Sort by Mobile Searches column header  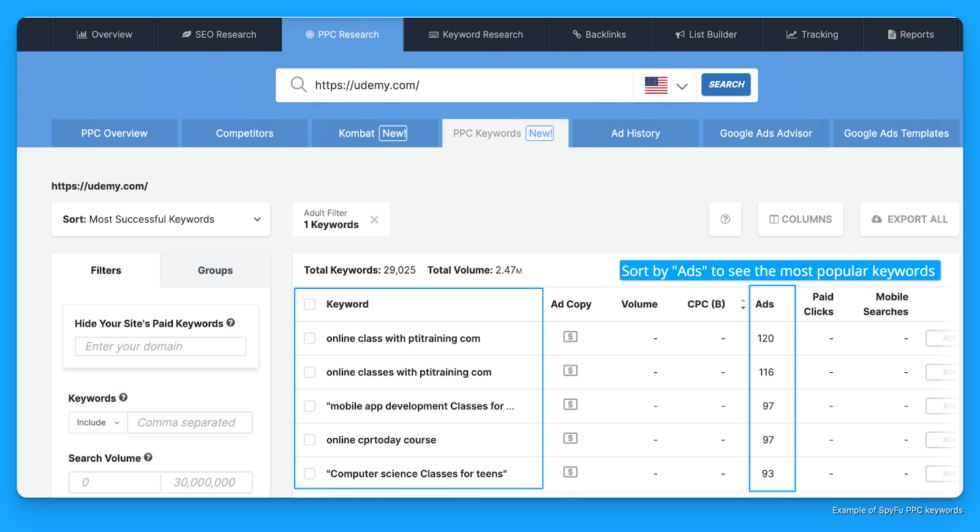coord(886,304)
